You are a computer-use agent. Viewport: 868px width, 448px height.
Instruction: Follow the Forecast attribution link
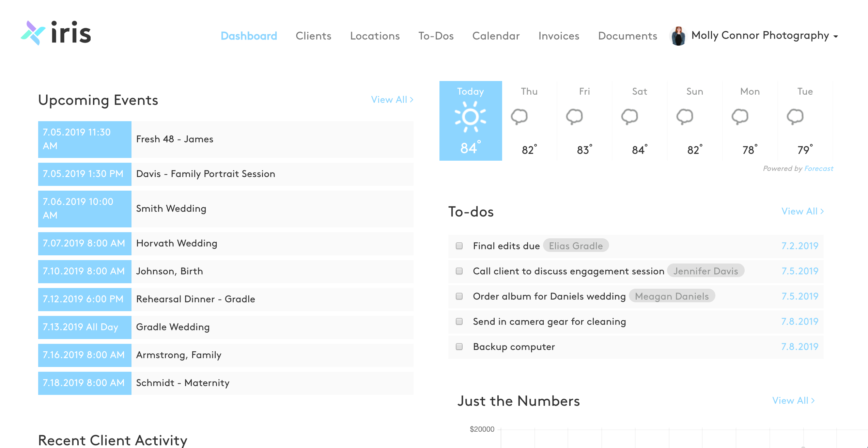(x=818, y=169)
